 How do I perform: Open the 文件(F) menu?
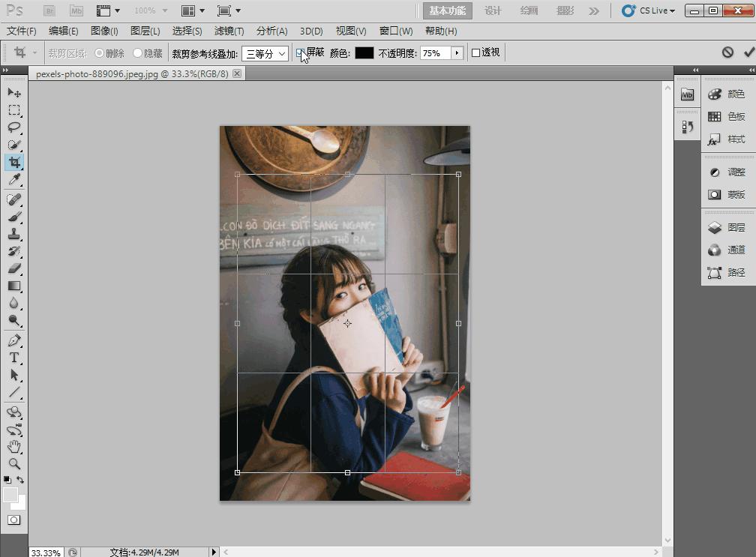pos(22,31)
